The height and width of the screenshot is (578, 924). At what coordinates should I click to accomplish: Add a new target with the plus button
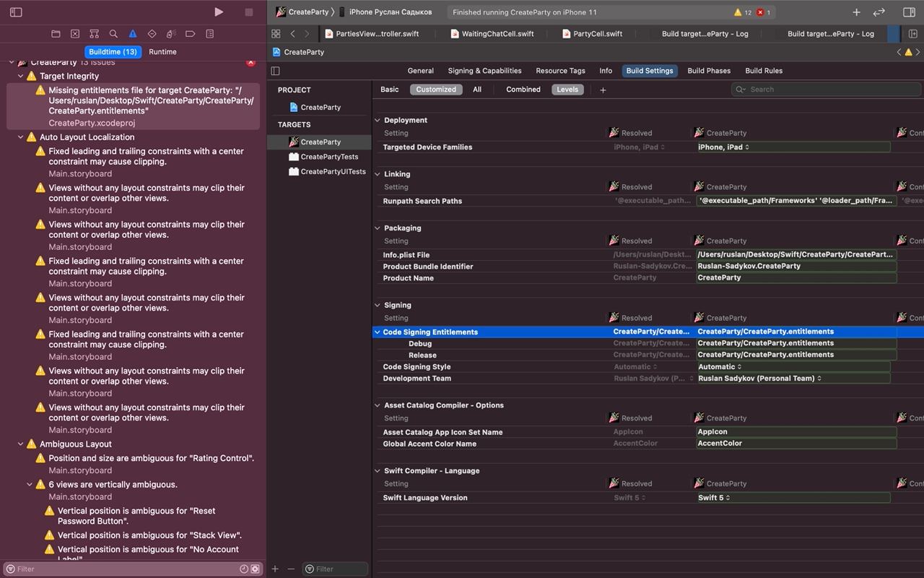pyautogui.click(x=275, y=569)
